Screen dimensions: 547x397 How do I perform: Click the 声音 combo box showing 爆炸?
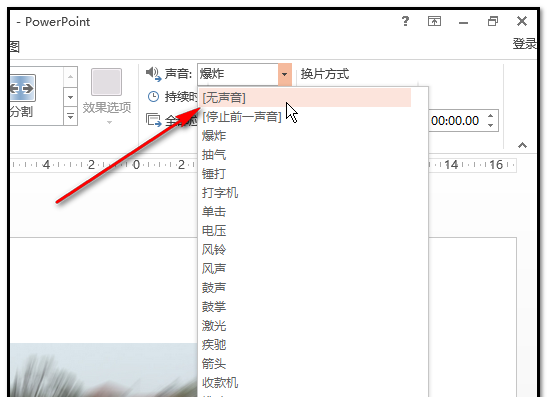click(238, 74)
